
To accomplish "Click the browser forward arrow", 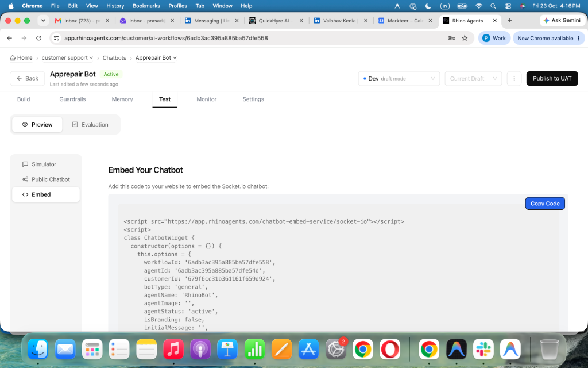I will pos(24,38).
